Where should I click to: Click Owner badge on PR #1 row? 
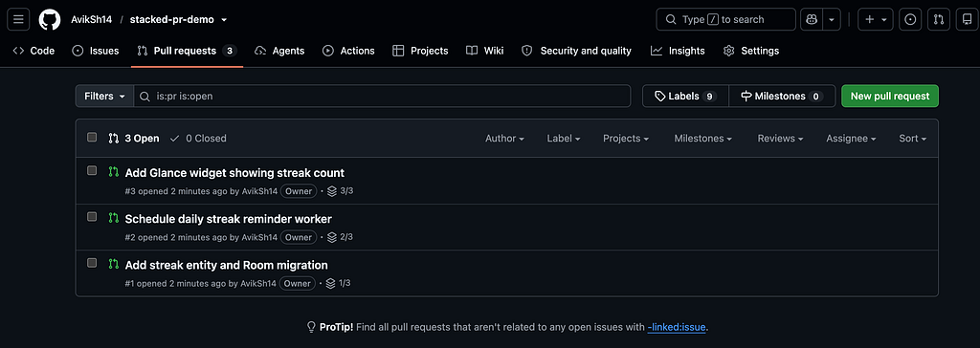[299, 284]
